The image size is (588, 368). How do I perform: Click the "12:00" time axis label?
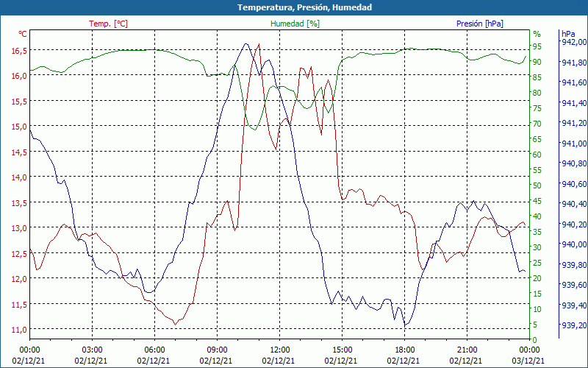pyautogui.click(x=279, y=350)
